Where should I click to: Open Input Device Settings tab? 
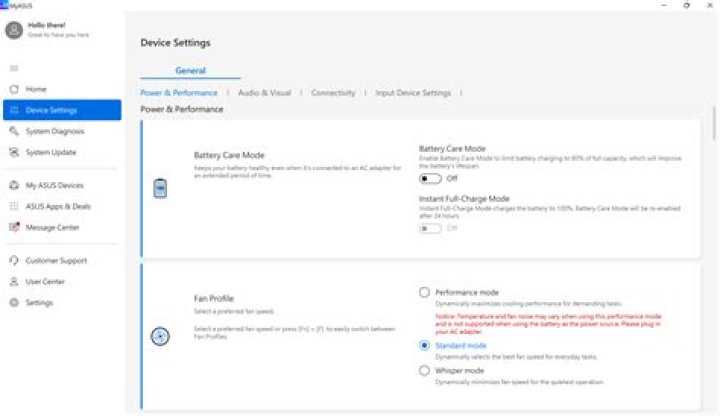pos(413,93)
